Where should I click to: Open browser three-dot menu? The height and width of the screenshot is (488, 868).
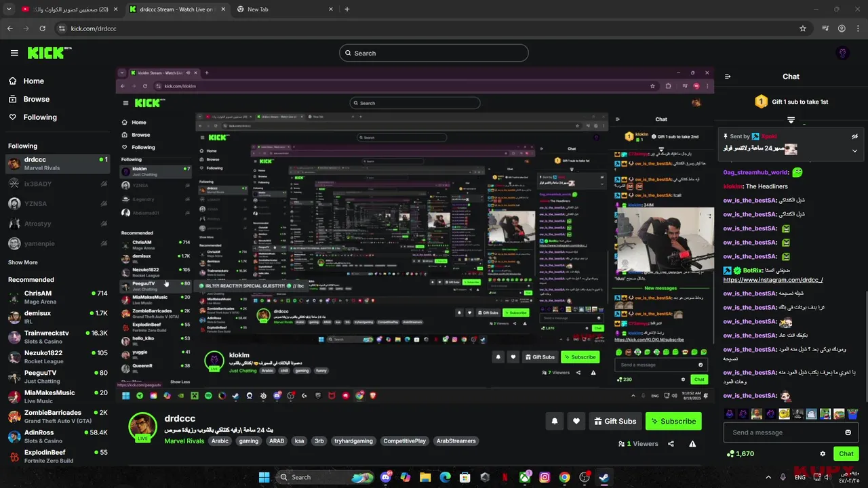pyautogui.click(x=857, y=28)
